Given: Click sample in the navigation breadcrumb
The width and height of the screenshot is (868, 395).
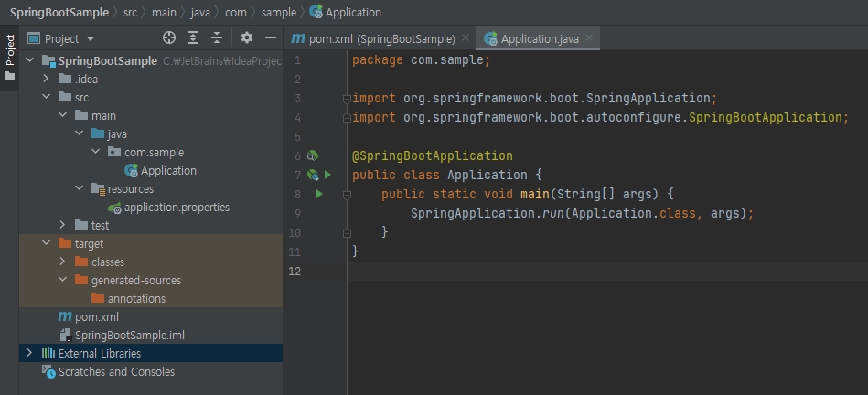Looking at the screenshot, I should (x=278, y=12).
